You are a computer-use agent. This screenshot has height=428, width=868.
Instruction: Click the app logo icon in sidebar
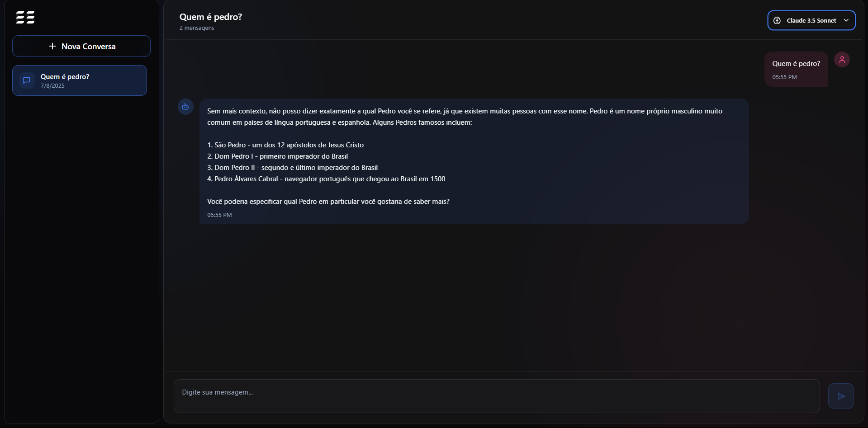25,18
